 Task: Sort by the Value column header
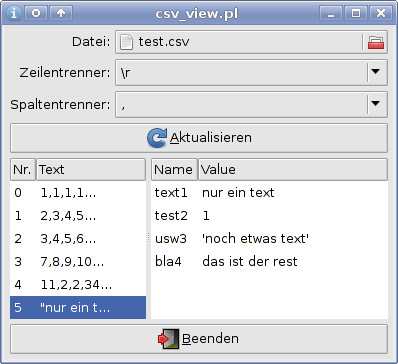point(293,169)
